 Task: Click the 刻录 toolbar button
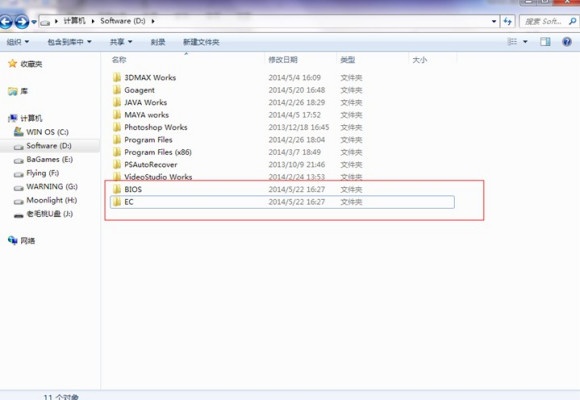[x=158, y=42]
